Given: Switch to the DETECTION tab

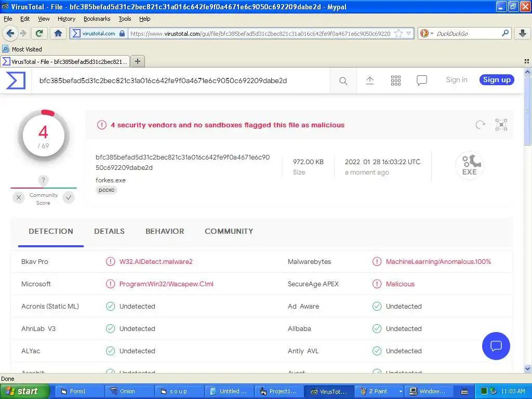Looking at the screenshot, I should (51, 231).
